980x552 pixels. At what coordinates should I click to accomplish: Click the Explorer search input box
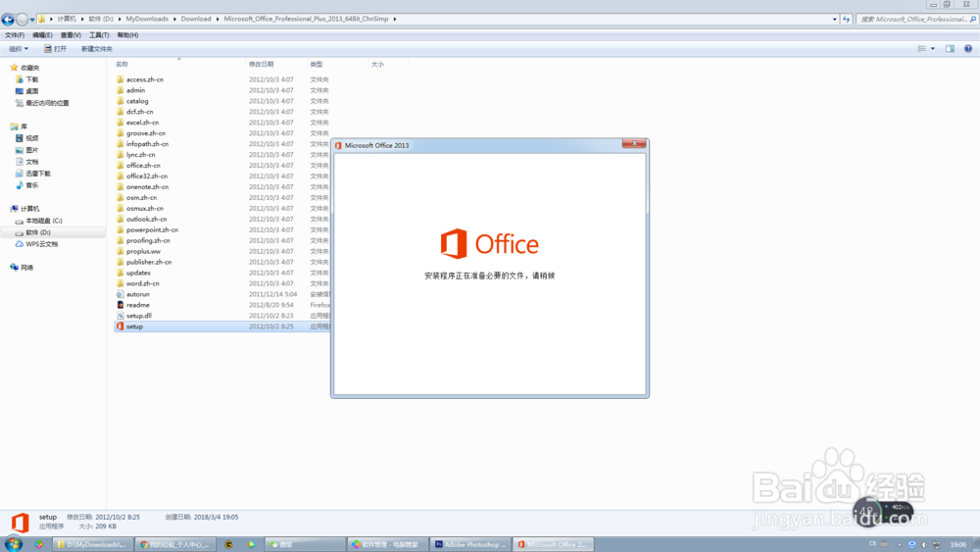(912, 20)
